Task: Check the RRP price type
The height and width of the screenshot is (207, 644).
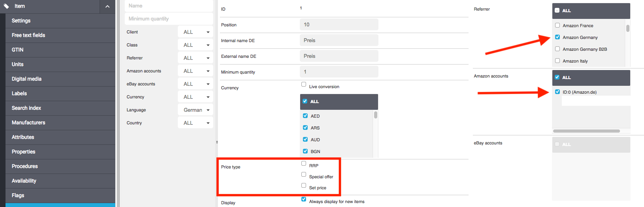Action: (x=304, y=163)
